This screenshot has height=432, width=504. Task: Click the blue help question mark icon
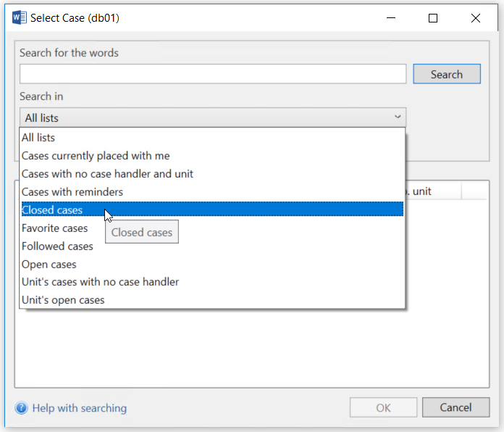click(x=21, y=408)
